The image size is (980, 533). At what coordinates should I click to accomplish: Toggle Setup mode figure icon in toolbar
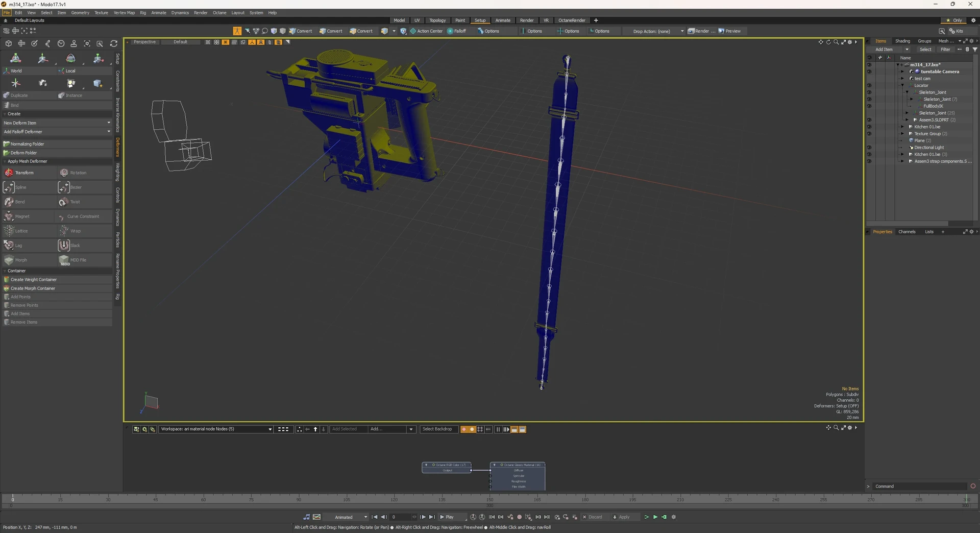[x=237, y=31]
